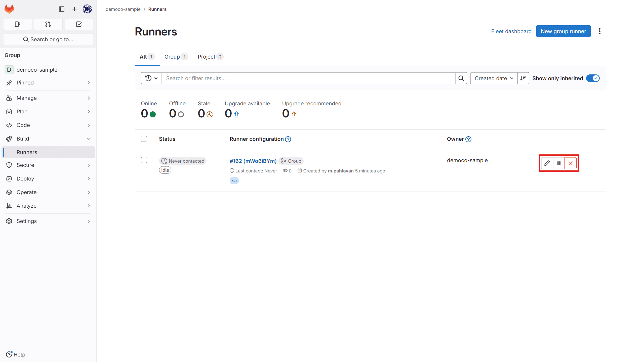Open the create new plus menu
The width and height of the screenshot is (644, 362).
pos(74,9)
